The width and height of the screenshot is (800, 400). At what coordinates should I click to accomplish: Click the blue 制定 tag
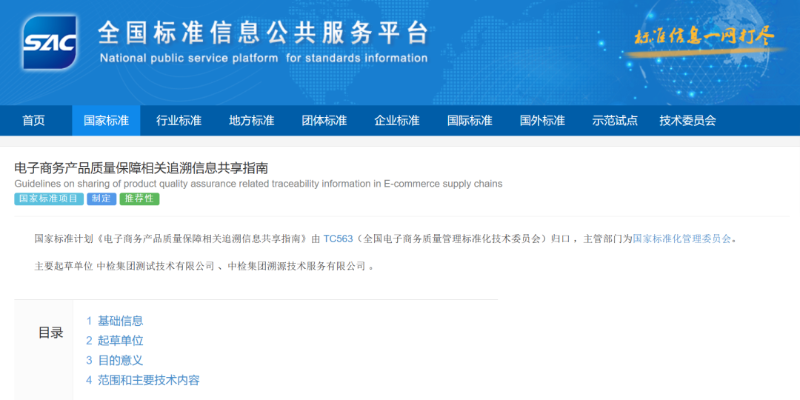[101, 199]
